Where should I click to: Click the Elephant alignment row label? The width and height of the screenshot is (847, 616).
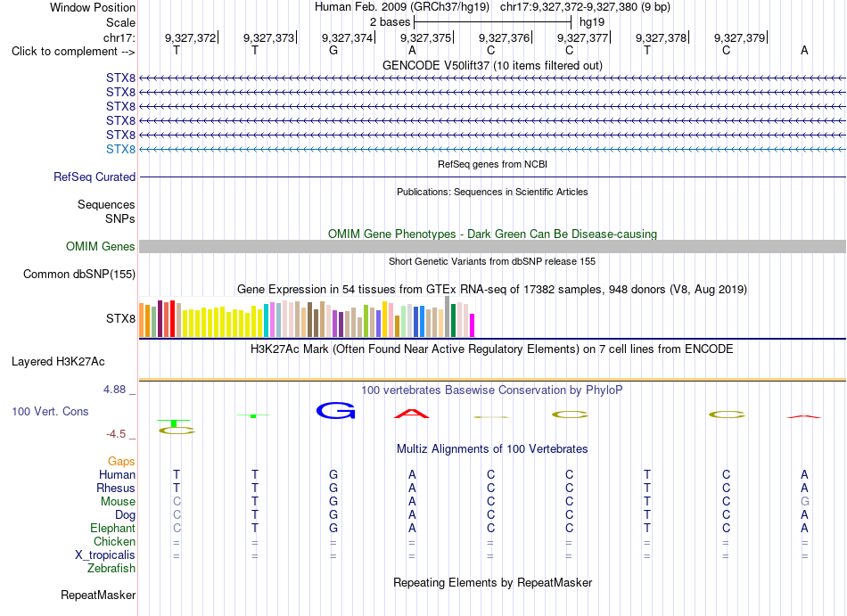[112, 528]
